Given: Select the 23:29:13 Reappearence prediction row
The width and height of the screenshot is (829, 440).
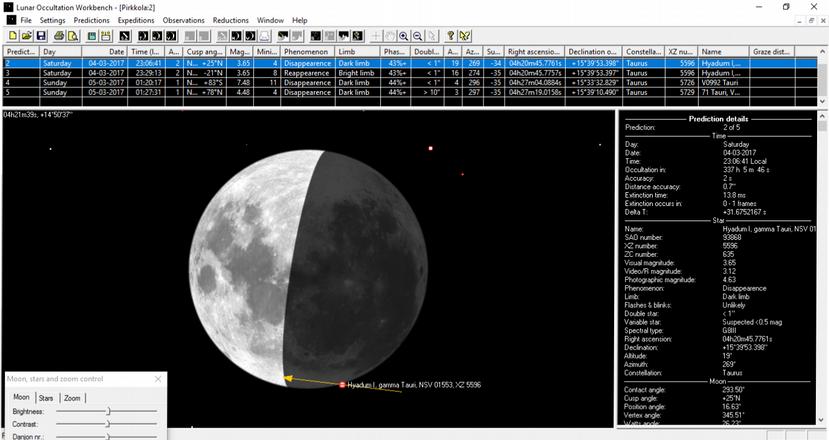Looking at the screenshot, I should click(x=409, y=73).
